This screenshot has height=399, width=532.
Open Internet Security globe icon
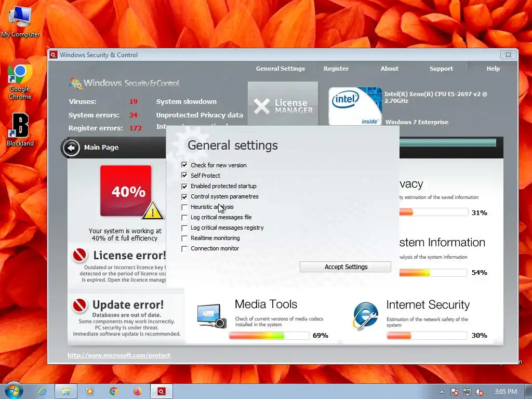pyautogui.click(x=365, y=316)
